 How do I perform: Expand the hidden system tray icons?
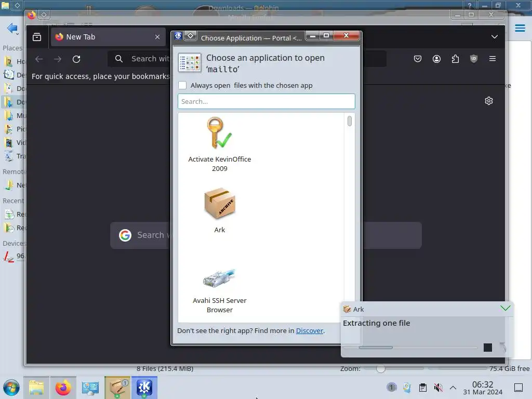pyautogui.click(x=453, y=388)
